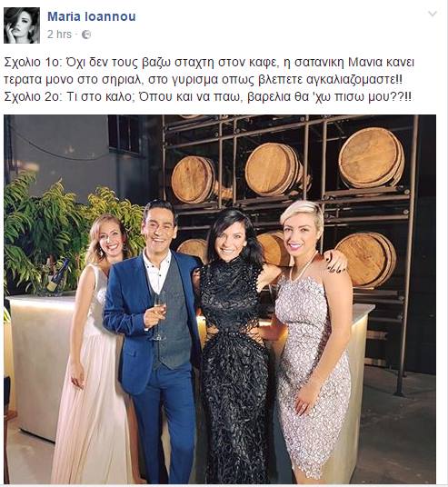
Task: Click the public globe privacy icon
Action: pos(86,35)
